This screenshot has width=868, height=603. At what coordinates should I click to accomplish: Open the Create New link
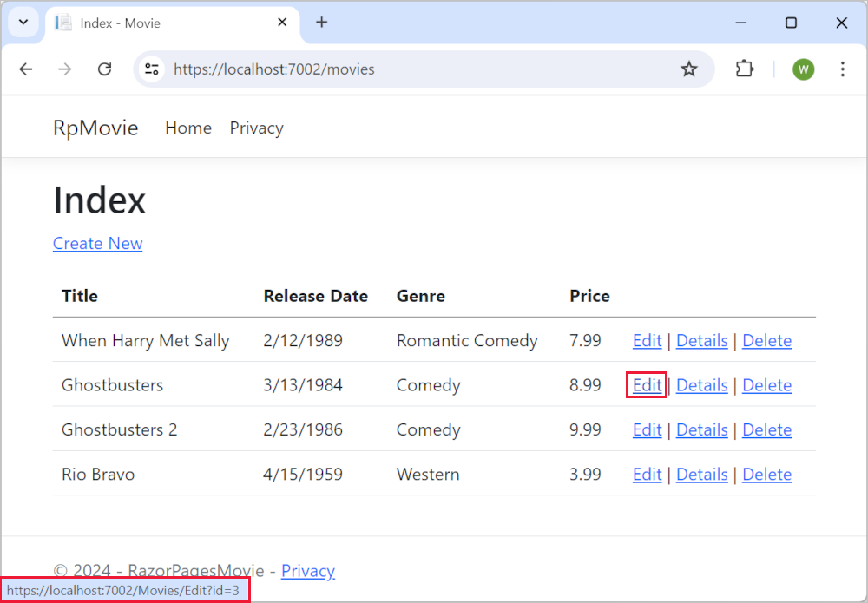tap(97, 244)
